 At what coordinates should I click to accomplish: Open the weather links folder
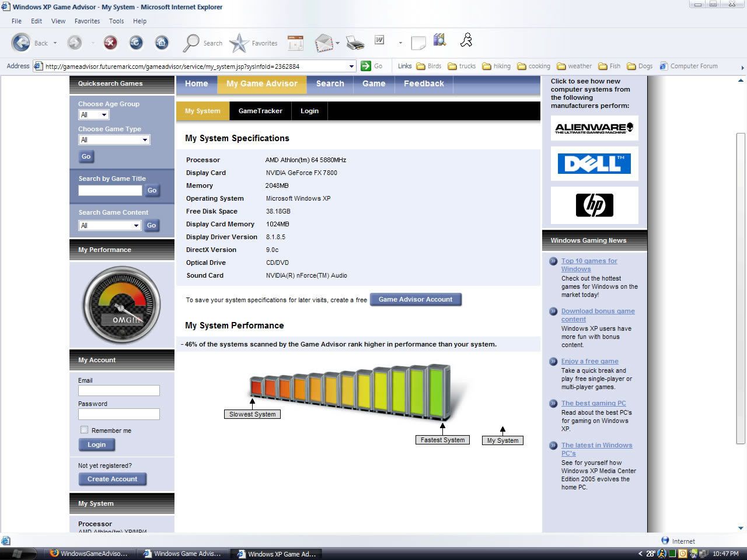[574, 66]
